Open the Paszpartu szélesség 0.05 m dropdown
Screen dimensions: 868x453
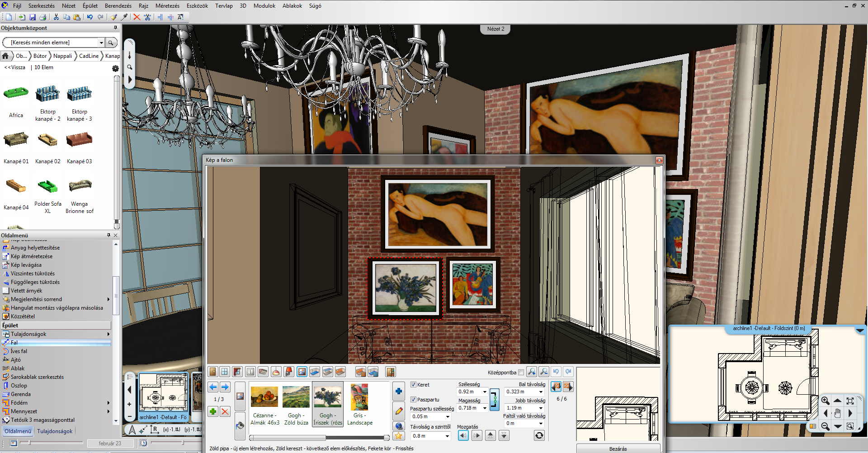coord(448,417)
